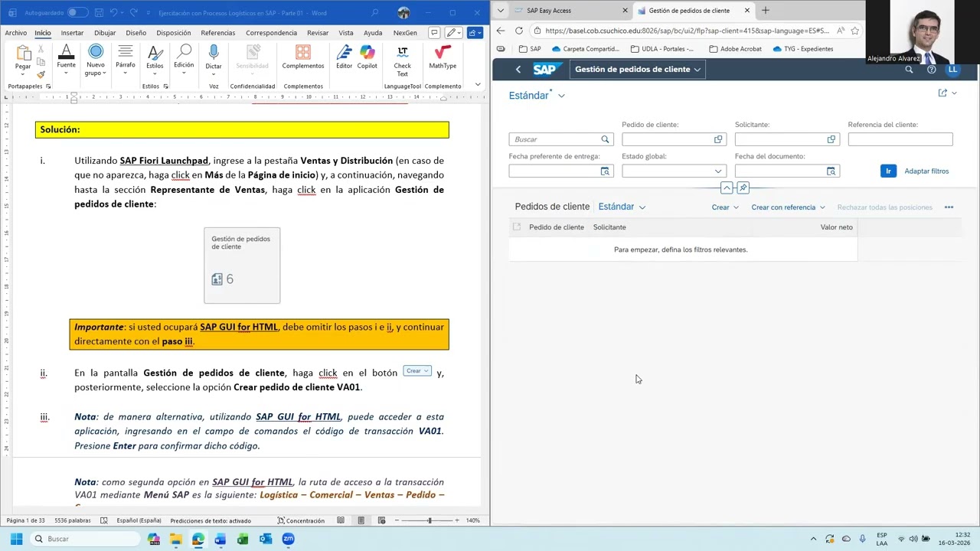980x551 pixels.
Task: Open the Word editing mode pencil dropdown
Action: [454, 33]
